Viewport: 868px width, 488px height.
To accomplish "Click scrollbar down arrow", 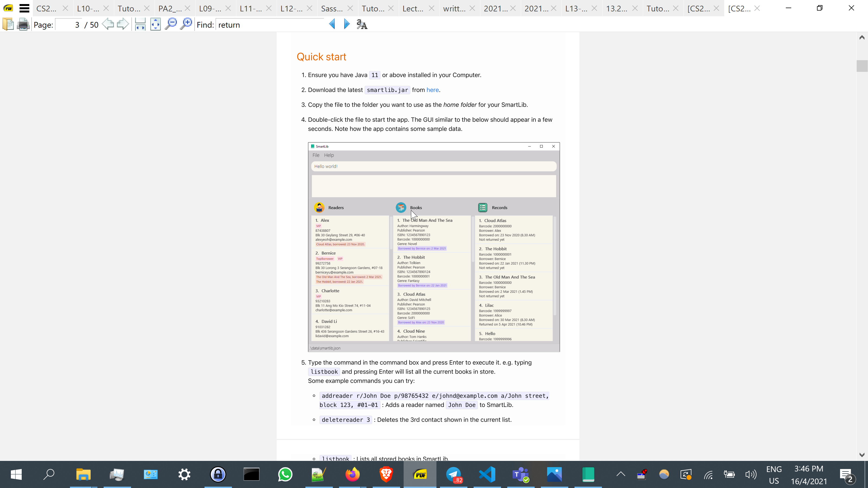I will tap(862, 455).
